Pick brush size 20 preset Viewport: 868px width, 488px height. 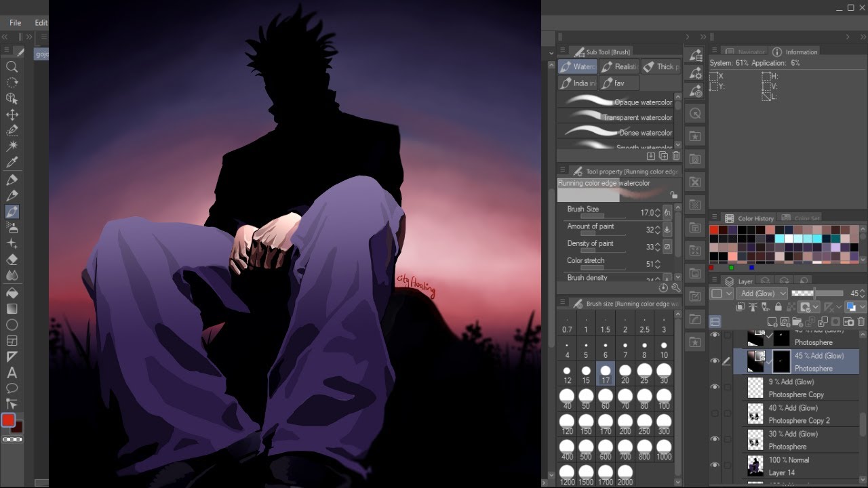[x=625, y=373]
